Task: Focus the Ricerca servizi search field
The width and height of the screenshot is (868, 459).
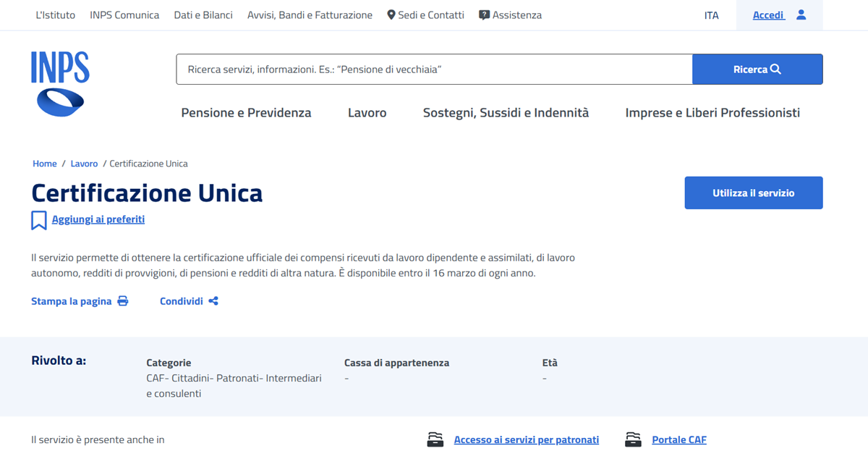Action: pyautogui.click(x=434, y=70)
